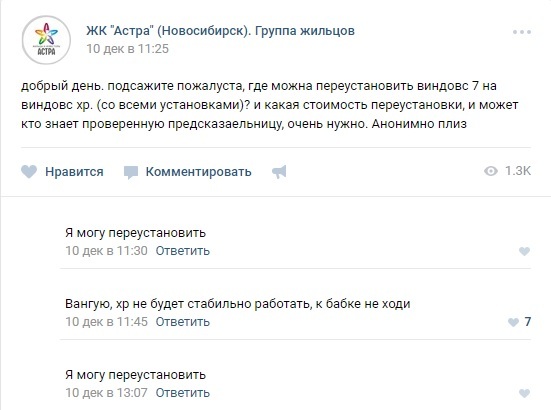Image resolution: width=551 pixels, height=410 pixels.
Task: Click the post timestamp 10 дек в 11:25
Action: point(128,48)
